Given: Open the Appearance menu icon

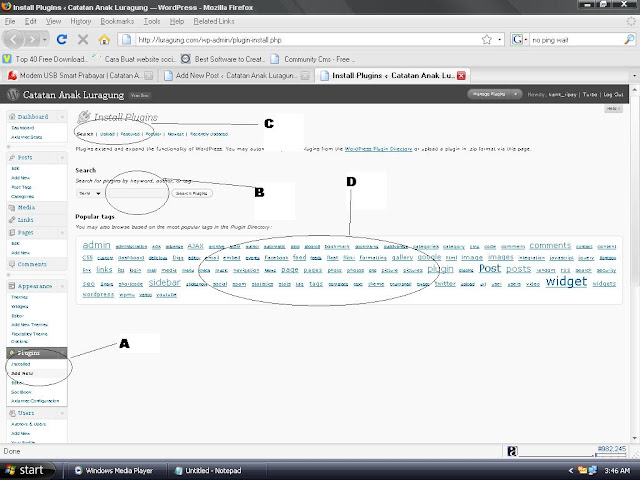Looking at the screenshot, I should (12, 286).
